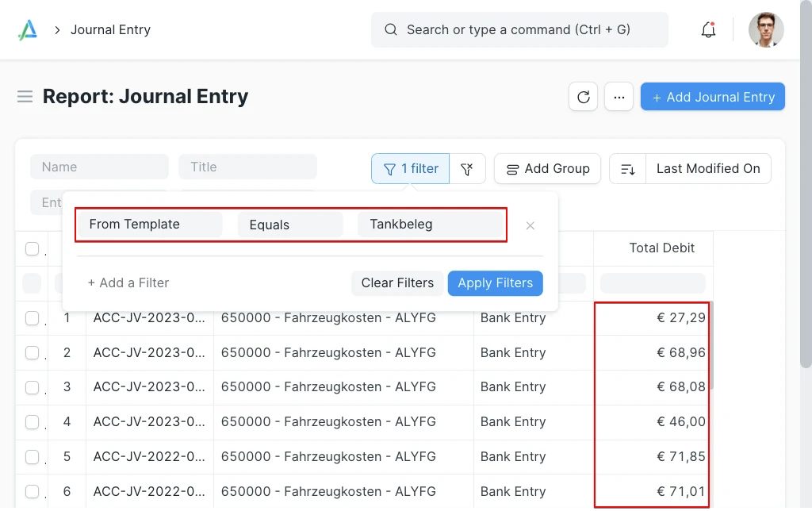Tick the checkbox for row 1
The height and width of the screenshot is (511, 812).
33,318
